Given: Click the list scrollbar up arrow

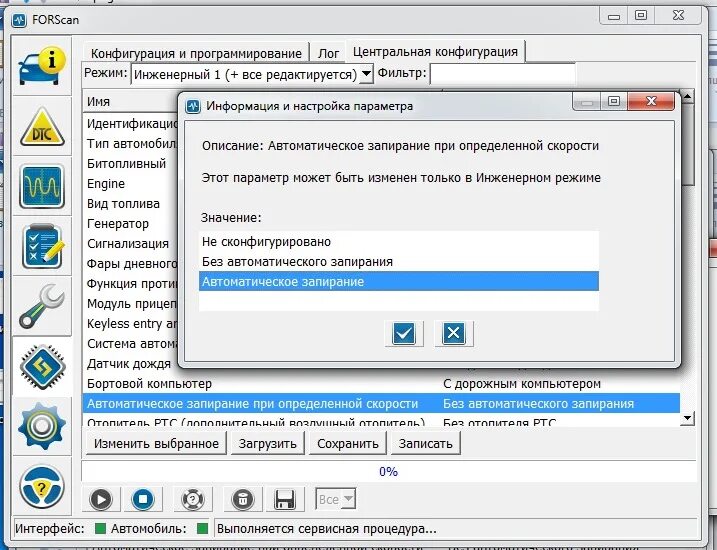Looking at the screenshot, I should 687,96.
